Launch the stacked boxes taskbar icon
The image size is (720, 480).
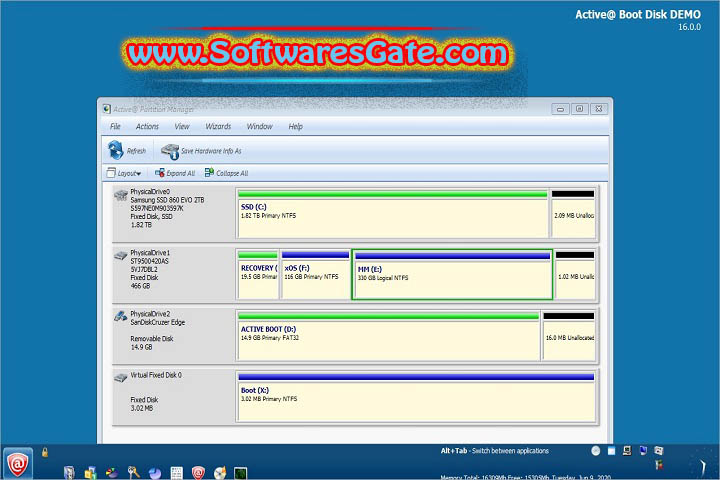(90, 473)
